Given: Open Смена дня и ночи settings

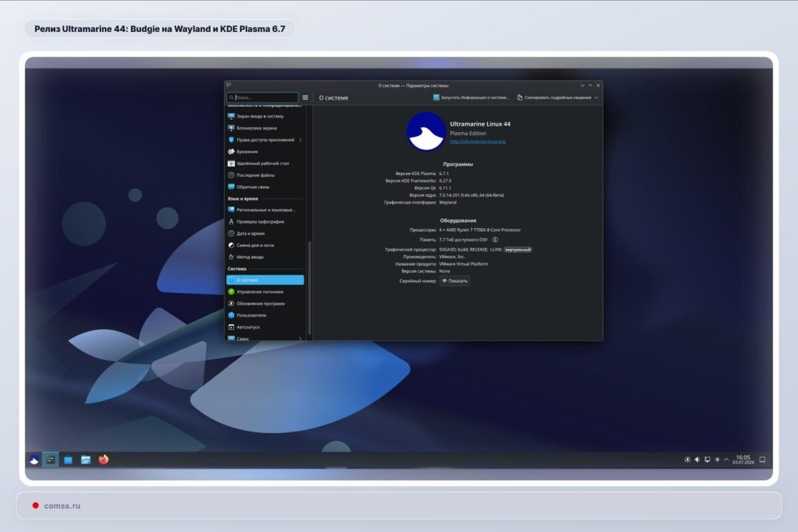Looking at the screenshot, I should tap(265, 245).
